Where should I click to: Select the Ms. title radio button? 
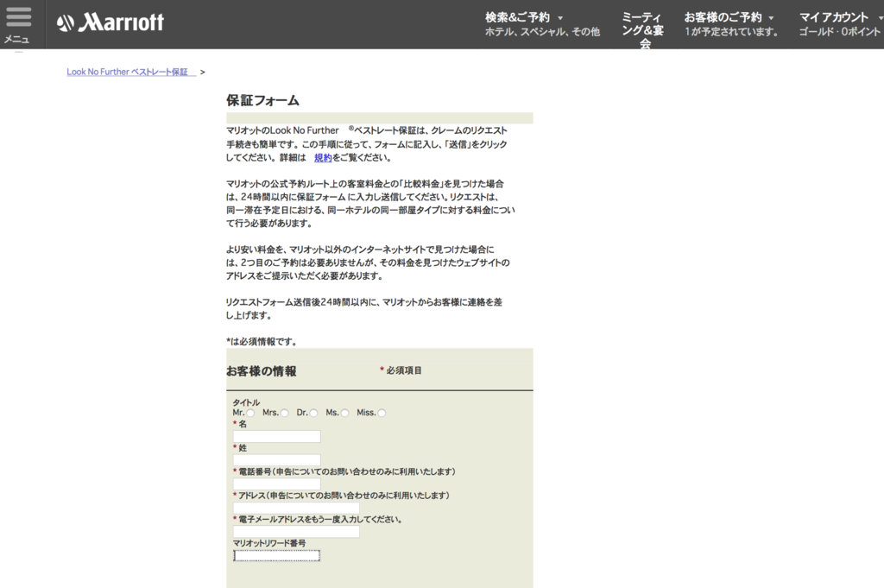(x=345, y=414)
